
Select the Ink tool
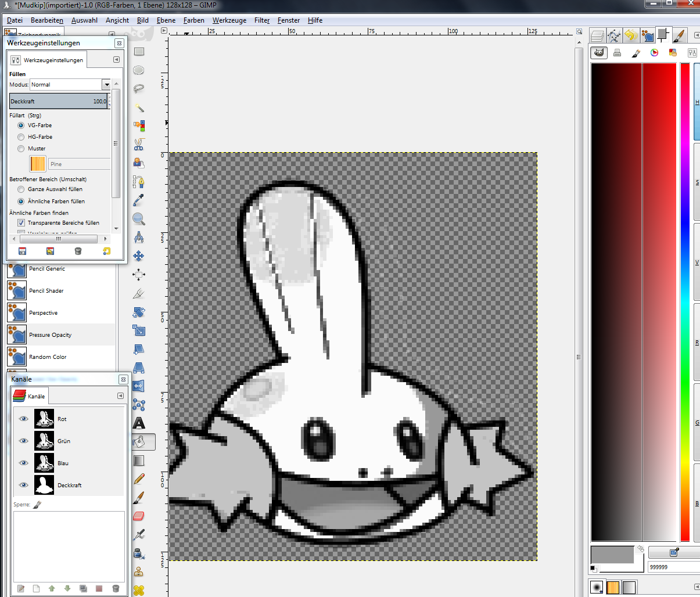click(x=139, y=553)
